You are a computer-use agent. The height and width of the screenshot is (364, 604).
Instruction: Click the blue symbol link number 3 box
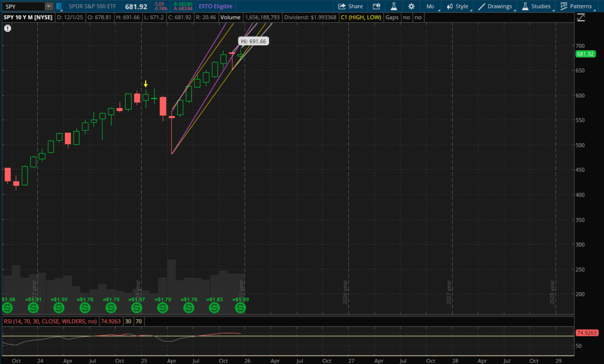click(x=59, y=6)
